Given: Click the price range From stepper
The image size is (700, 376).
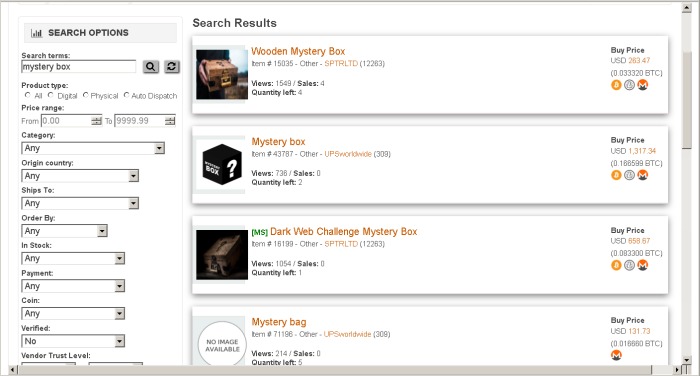Looking at the screenshot, I should click(x=96, y=121).
